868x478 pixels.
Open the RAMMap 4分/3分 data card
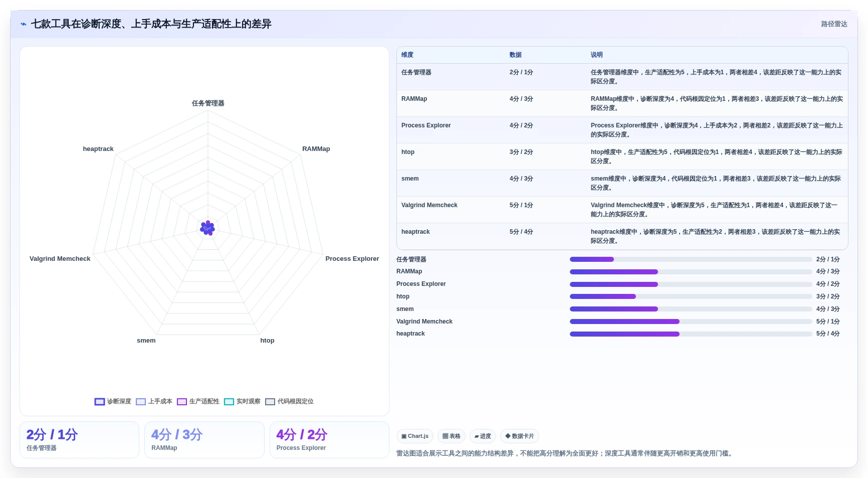(x=204, y=440)
